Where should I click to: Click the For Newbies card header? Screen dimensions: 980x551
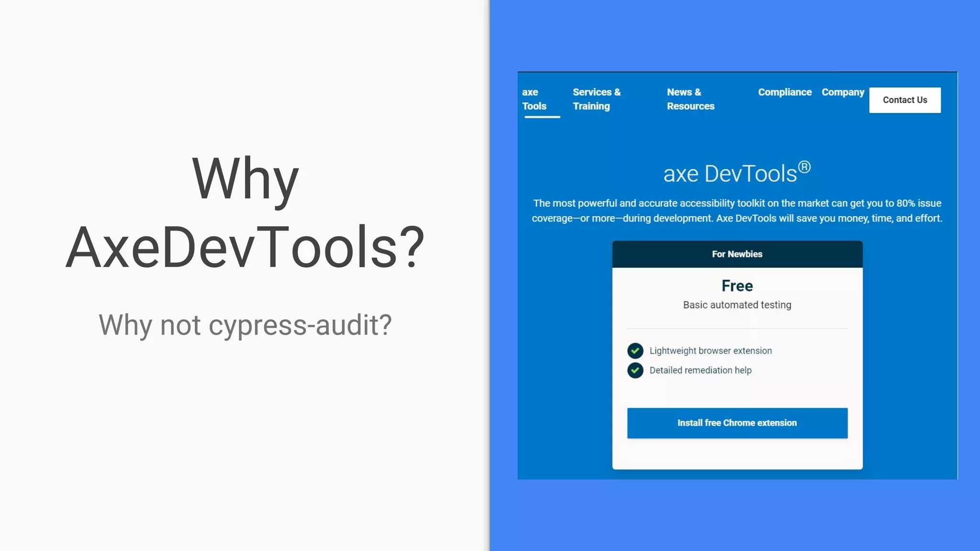[x=737, y=254]
